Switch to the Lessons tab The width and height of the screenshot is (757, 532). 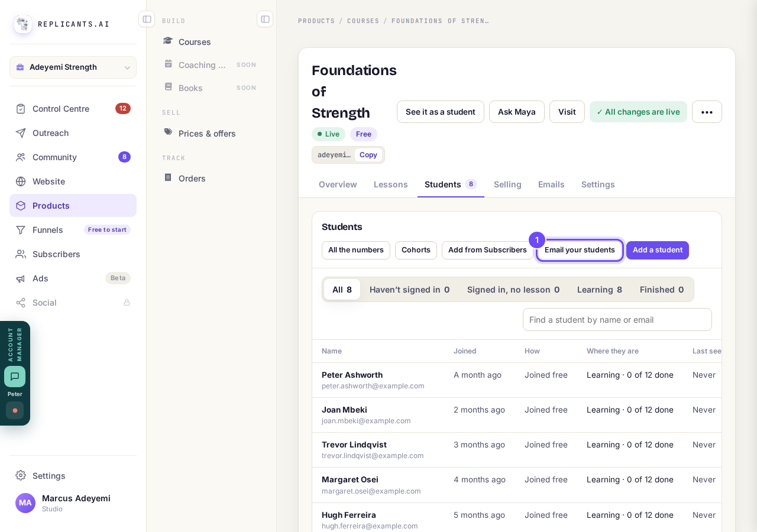pyautogui.click(x=391, y=184)
